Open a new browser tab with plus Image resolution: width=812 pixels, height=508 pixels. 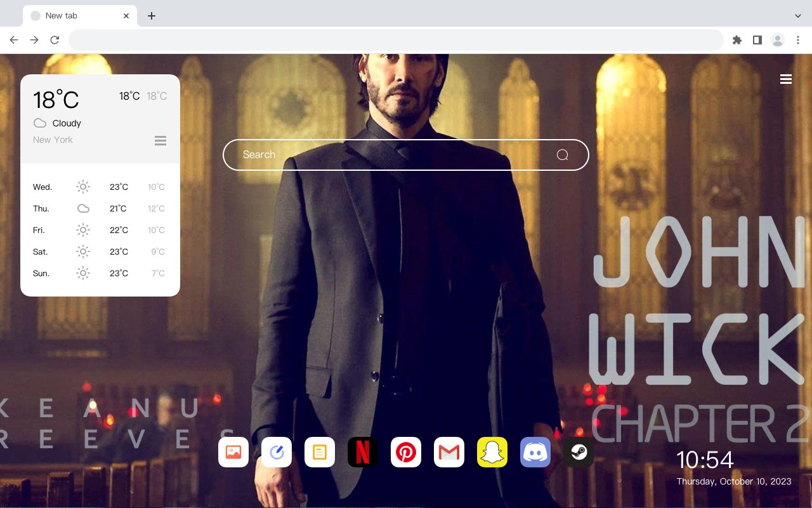[151, 16]
